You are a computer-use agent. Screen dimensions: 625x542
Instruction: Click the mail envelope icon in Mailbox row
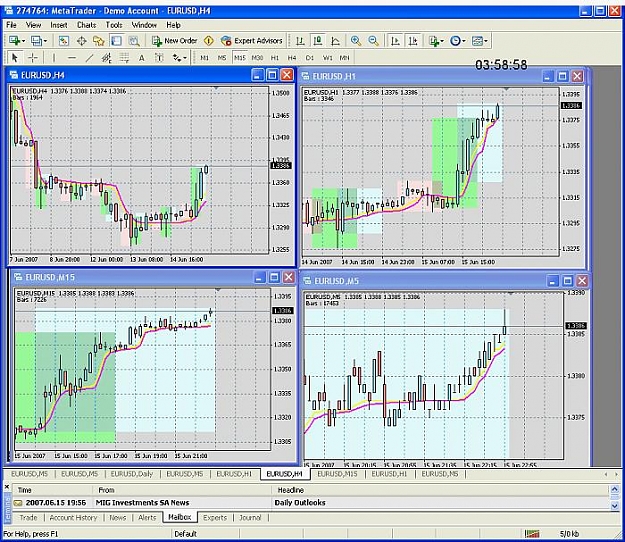click(18, 503)
